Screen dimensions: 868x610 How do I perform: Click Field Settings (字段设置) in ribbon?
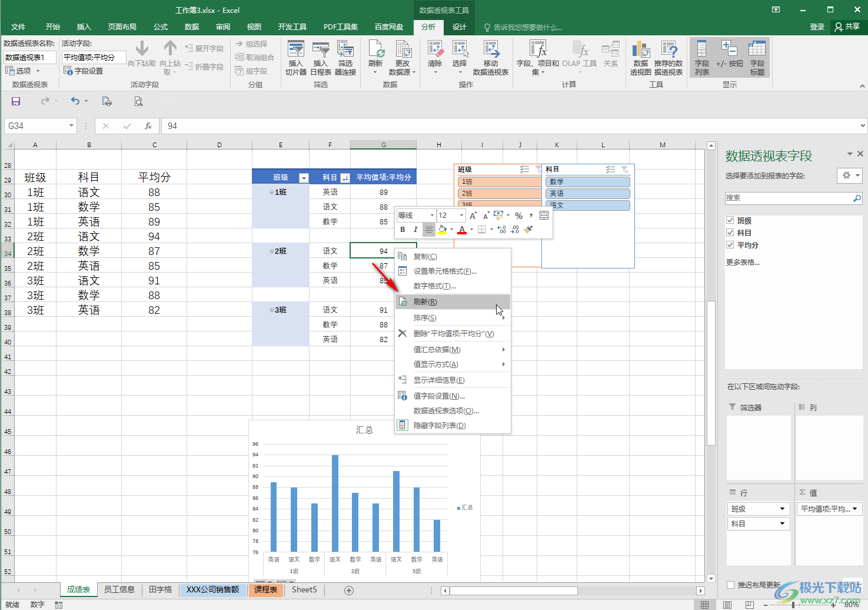click(x=83, y=71)
